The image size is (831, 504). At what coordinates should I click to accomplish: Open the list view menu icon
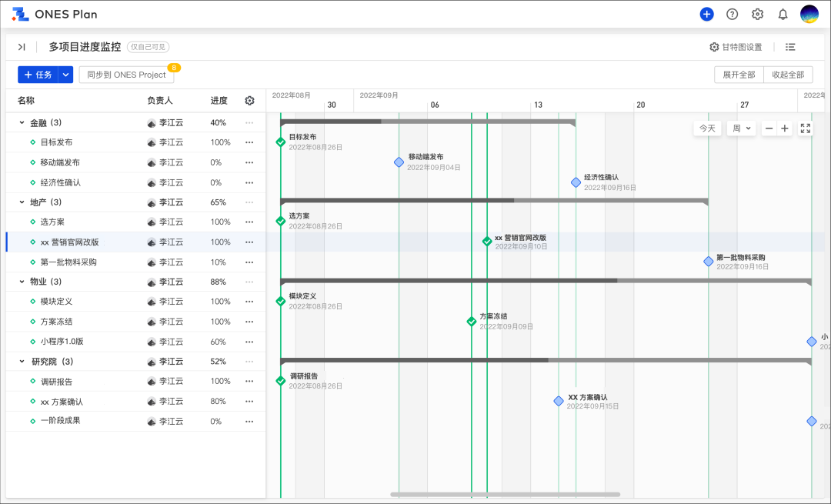point(790,47)
